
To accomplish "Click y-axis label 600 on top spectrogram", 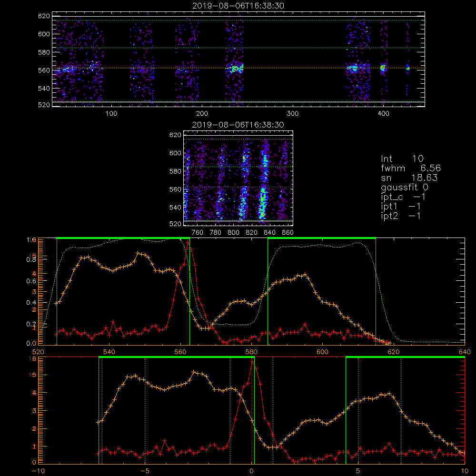I will coord(44,34).
